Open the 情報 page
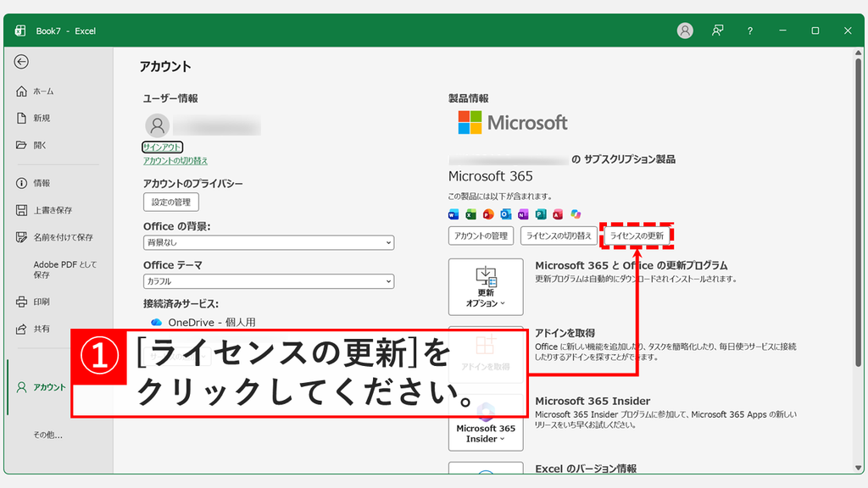Viewport: 868px width, 488px height. [33, 183]
